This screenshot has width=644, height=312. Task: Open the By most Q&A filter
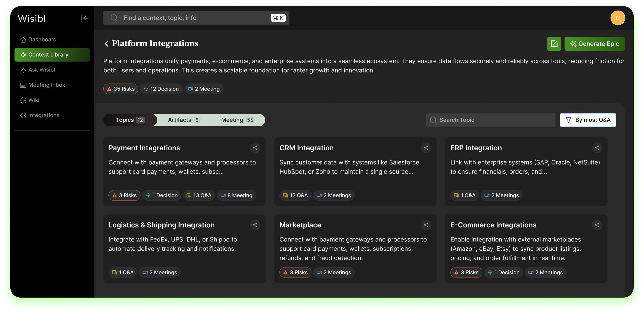click(x=588, y=120)
